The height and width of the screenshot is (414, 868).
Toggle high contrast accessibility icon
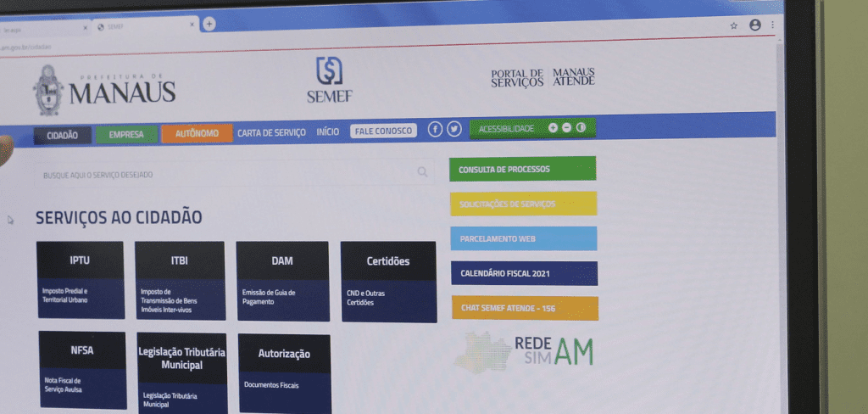click(x=580, y=127)
